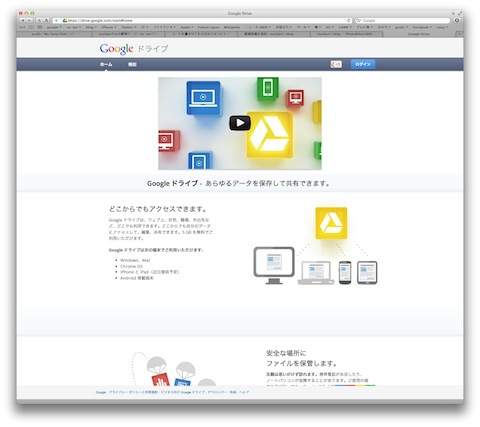
Task: Click the smartphone device illustration
Action: [x=345, y=273]
